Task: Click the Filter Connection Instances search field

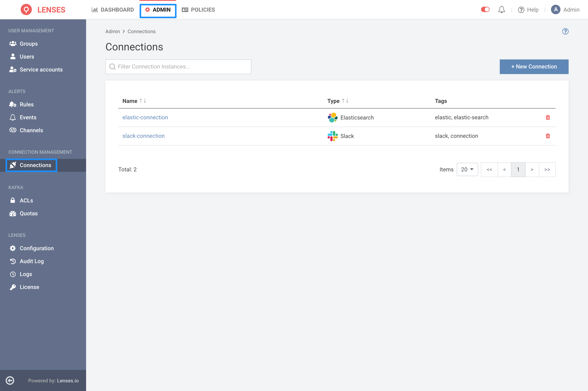Action: (178, 66)
